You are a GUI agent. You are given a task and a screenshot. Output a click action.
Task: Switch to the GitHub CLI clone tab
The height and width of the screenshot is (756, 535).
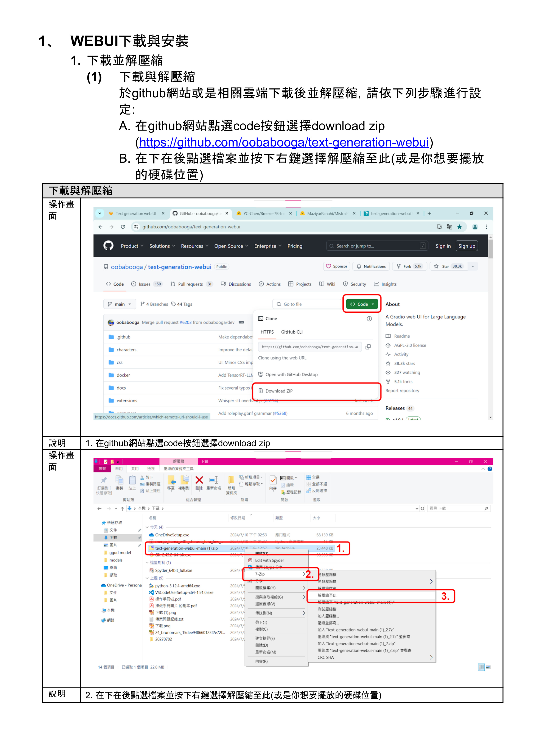pyautogui.click(x=292, y=332)
